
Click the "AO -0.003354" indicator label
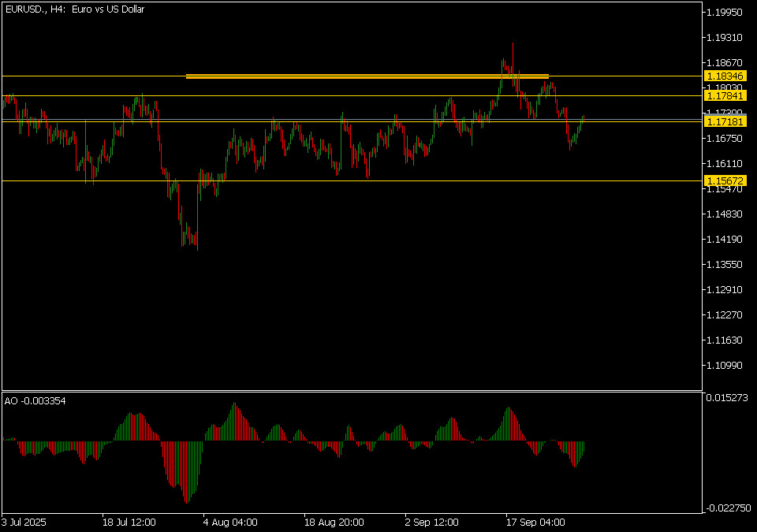tap(35, 401)
